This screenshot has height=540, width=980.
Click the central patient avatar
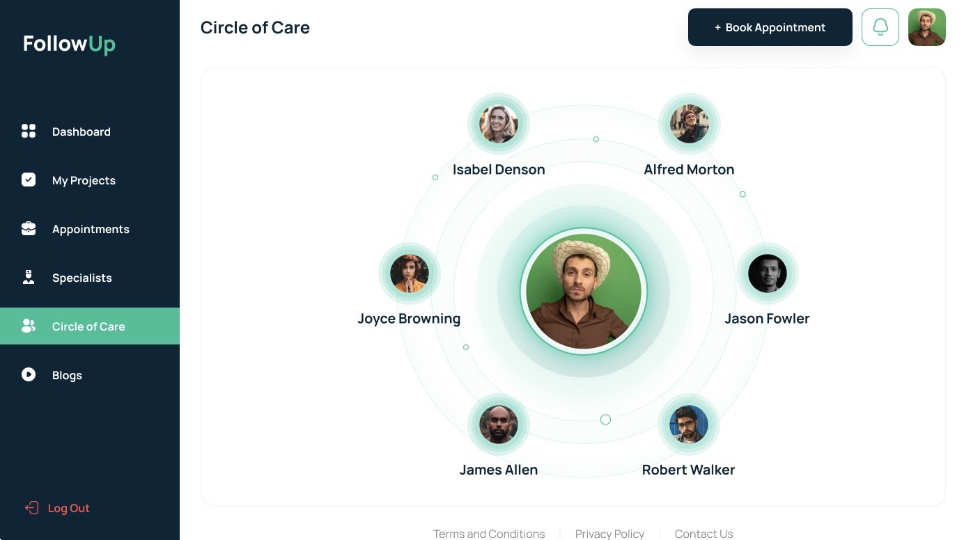[x=584, y=291]
